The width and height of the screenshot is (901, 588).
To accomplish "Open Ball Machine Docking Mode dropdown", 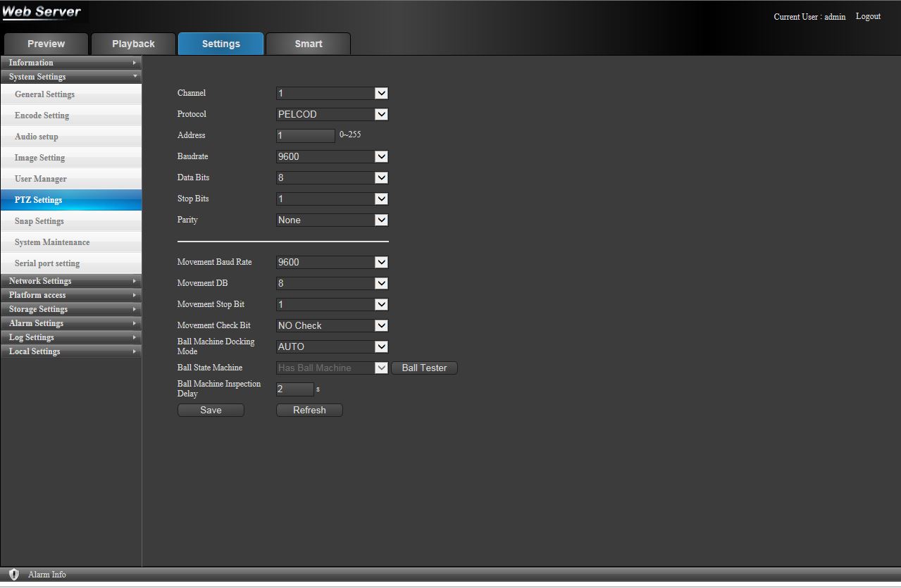I will (332, 346).
